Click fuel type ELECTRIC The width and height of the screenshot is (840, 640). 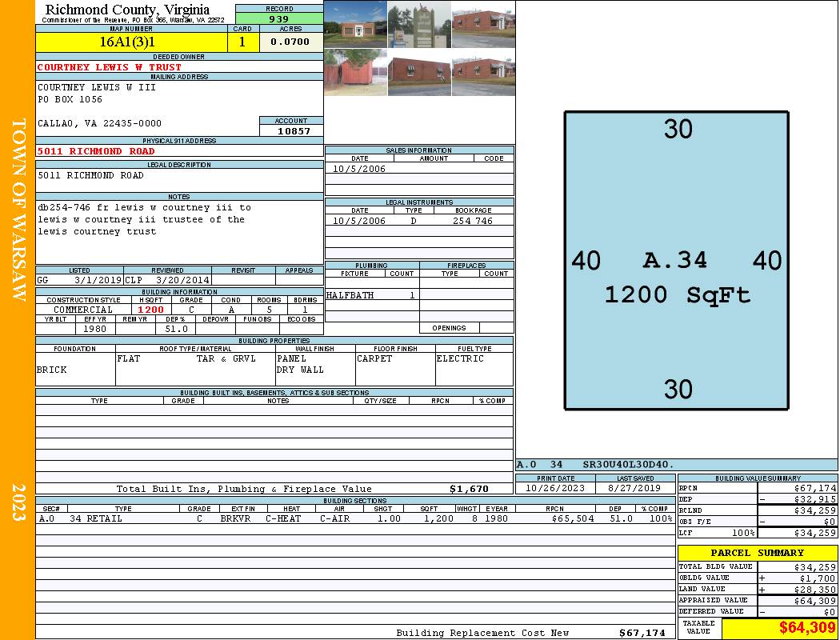(x=460, y=359)
